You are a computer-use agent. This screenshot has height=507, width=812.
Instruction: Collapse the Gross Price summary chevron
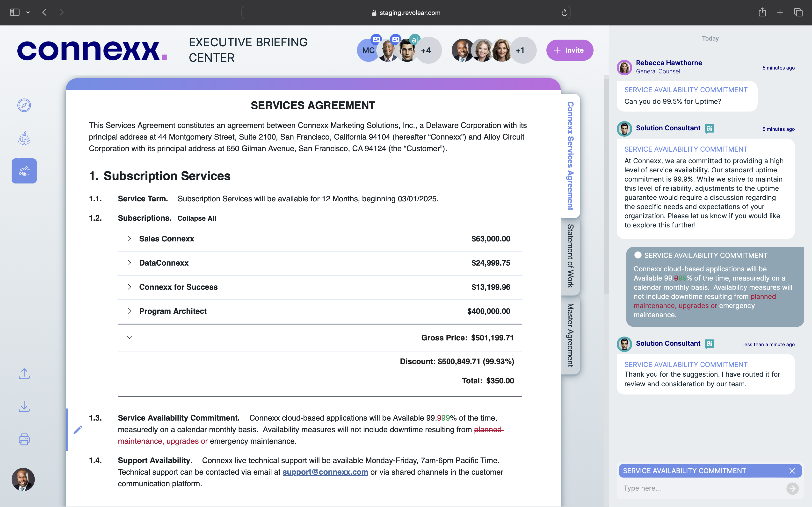point(130,338)
